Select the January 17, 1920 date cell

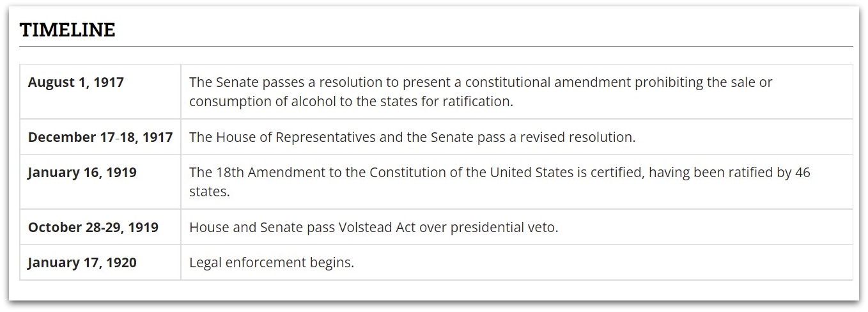82,263
